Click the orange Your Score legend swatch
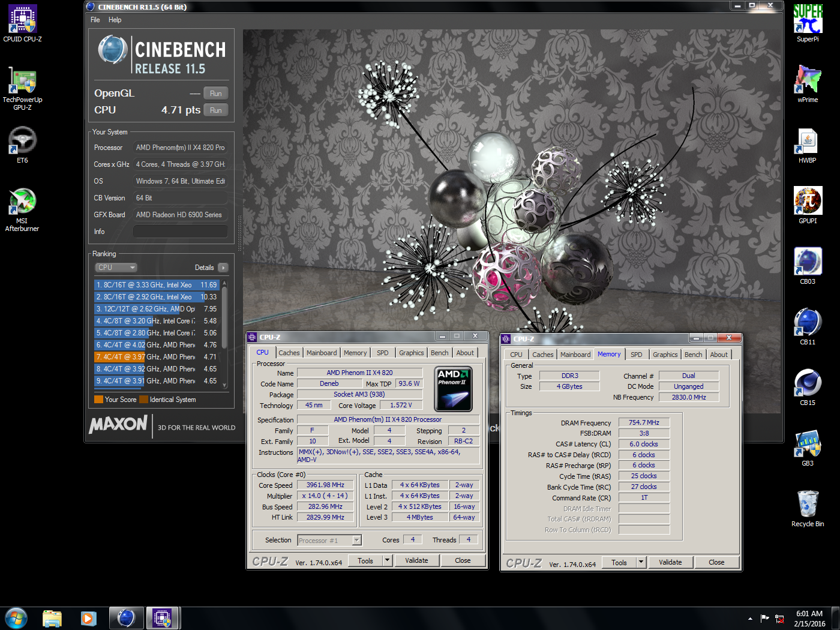Image resolution: width=840 pixels, height=630 pixels. click(98, 400)
